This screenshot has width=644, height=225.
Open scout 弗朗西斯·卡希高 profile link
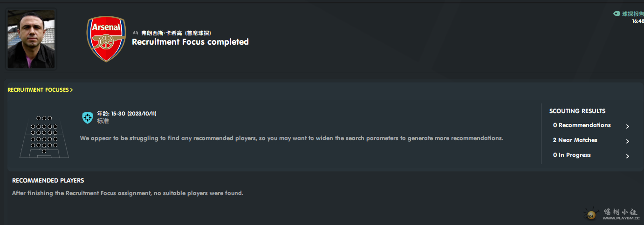click(x=176, y=33)
